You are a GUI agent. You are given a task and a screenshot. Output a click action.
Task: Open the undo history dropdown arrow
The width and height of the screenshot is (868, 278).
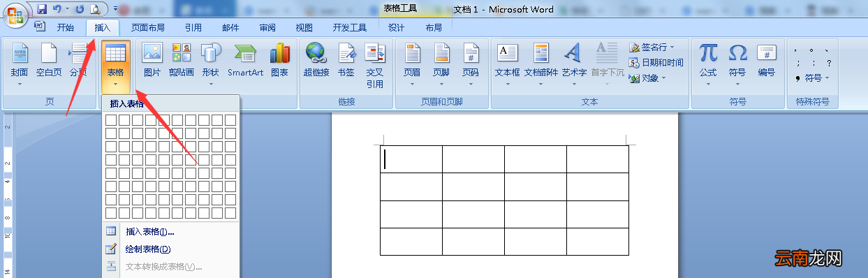pyautogui.click(x=66, y=9)
